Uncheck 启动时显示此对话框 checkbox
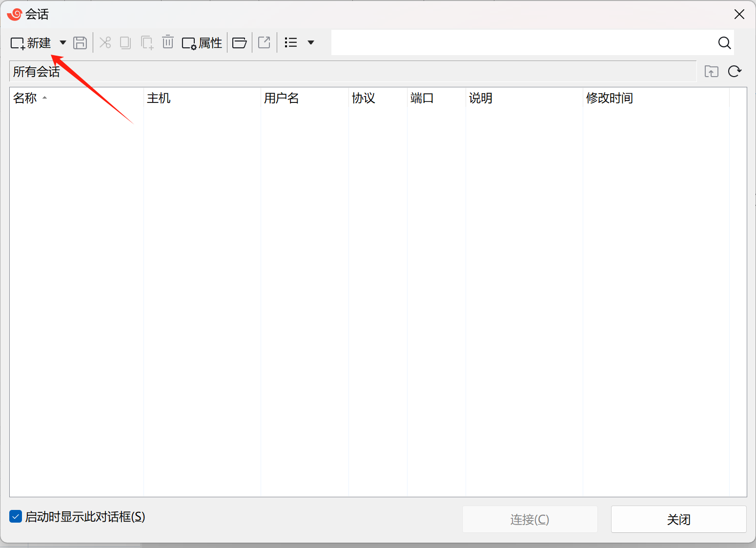The image size is (756, 548). pos(16,516)
